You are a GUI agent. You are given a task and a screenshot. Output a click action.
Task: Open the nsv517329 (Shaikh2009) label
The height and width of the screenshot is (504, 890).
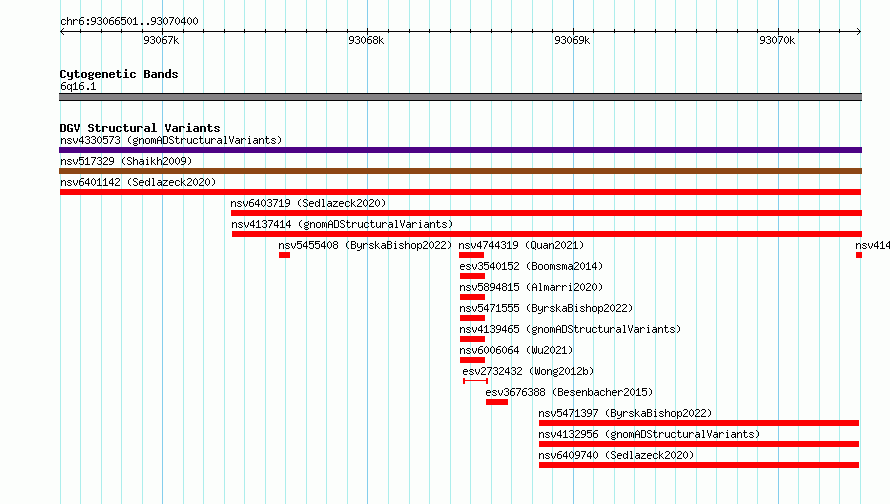(x=126, y=161)
